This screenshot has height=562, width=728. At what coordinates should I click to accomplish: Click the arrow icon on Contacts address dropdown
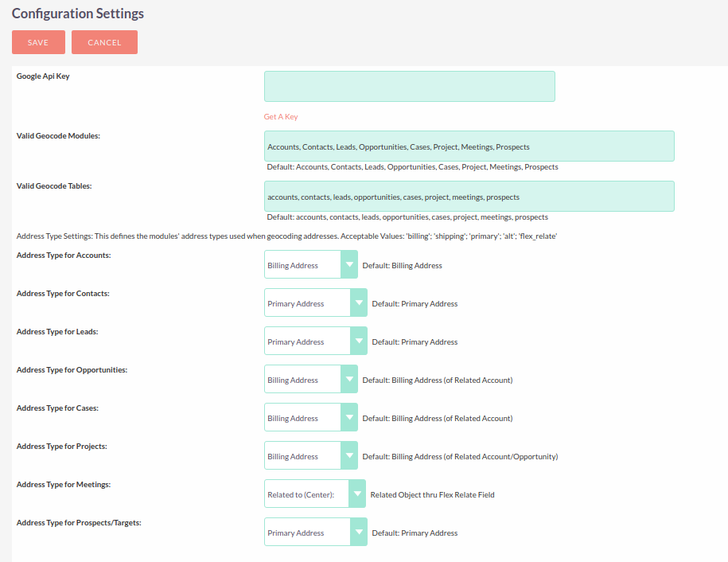click(358, 303)
